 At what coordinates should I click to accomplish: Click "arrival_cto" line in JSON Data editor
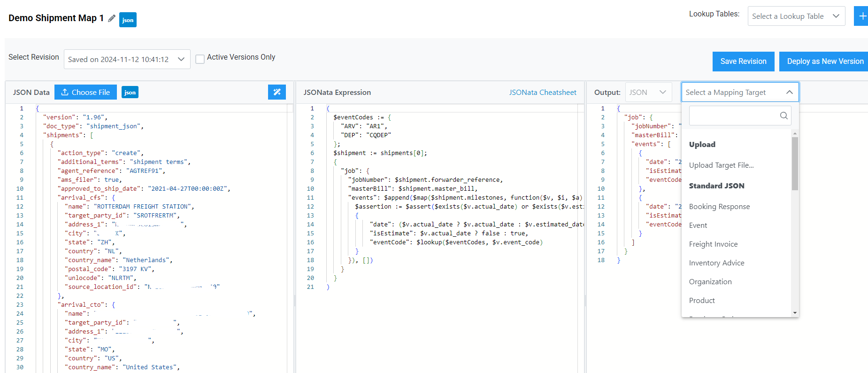(86, 305)
